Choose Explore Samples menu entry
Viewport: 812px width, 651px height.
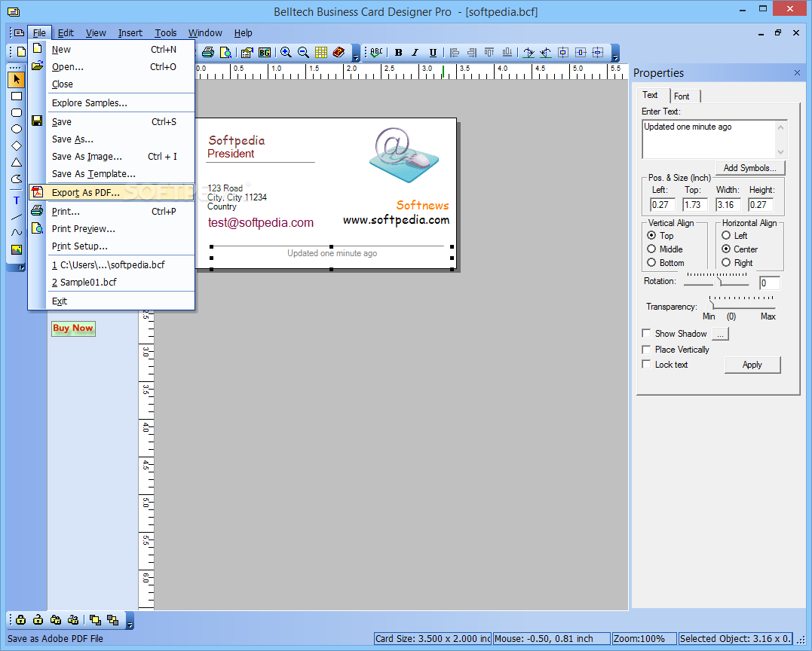click(x=112, y=103)
